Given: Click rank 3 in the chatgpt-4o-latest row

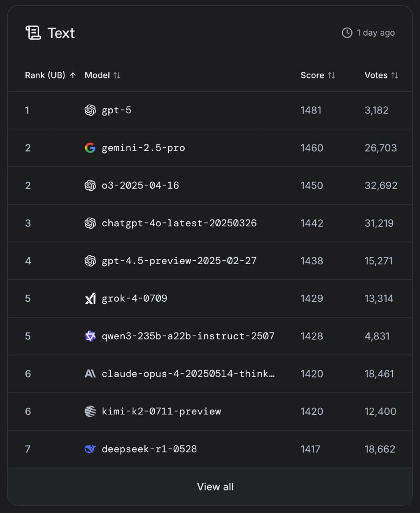Looking at the screenshot, I should click(28, 223).
